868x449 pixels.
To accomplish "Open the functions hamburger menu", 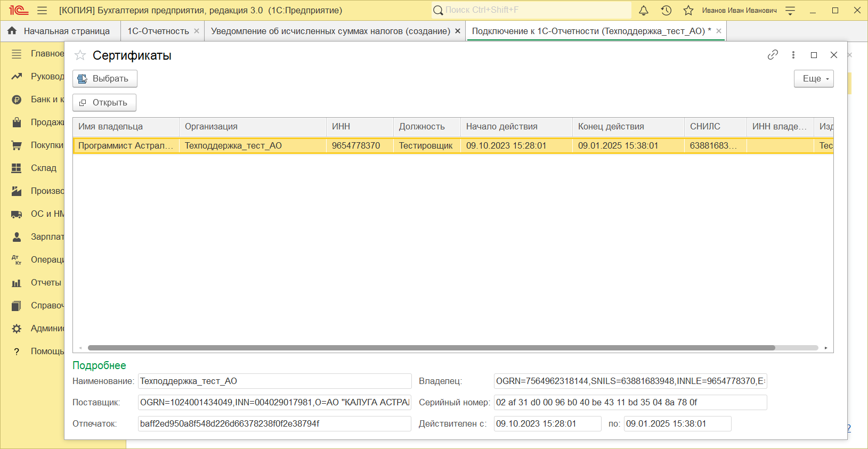I will tap(42, 10).
